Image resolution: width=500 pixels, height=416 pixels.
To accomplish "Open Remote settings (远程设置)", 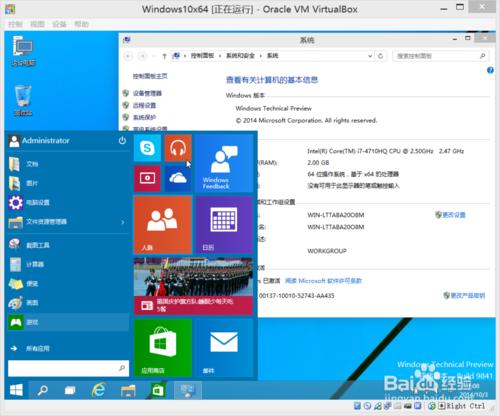I will [x=144, y=105].
